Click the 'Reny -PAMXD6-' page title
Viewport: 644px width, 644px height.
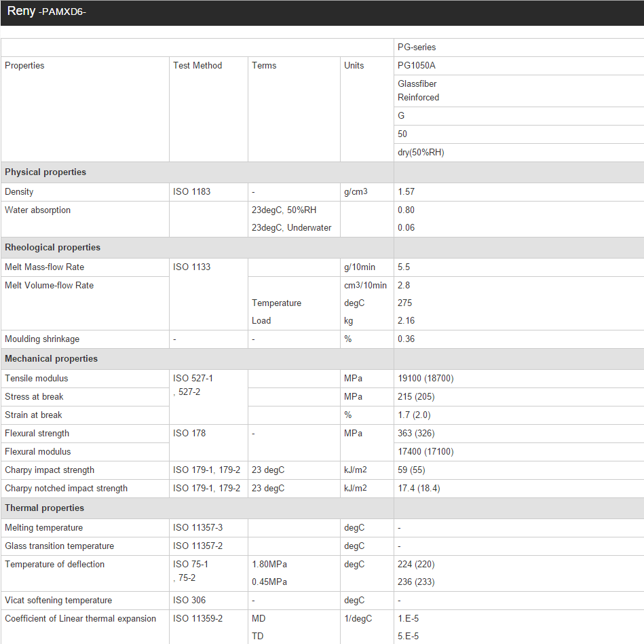46,11
